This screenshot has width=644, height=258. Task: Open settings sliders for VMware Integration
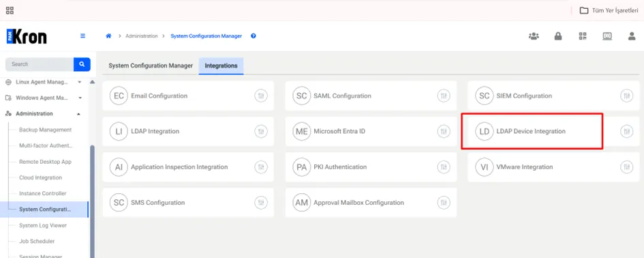(x=626, y=167)
